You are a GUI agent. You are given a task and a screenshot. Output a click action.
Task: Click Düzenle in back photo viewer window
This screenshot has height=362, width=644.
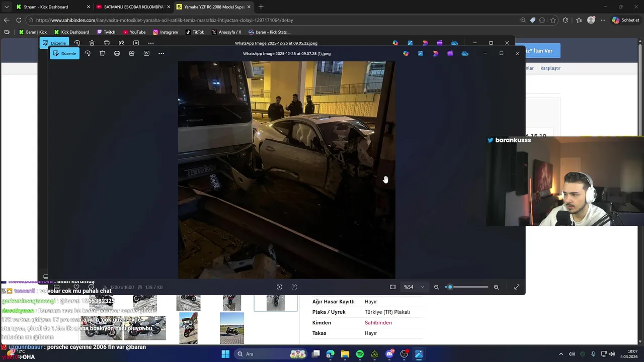tap(54, 43)
